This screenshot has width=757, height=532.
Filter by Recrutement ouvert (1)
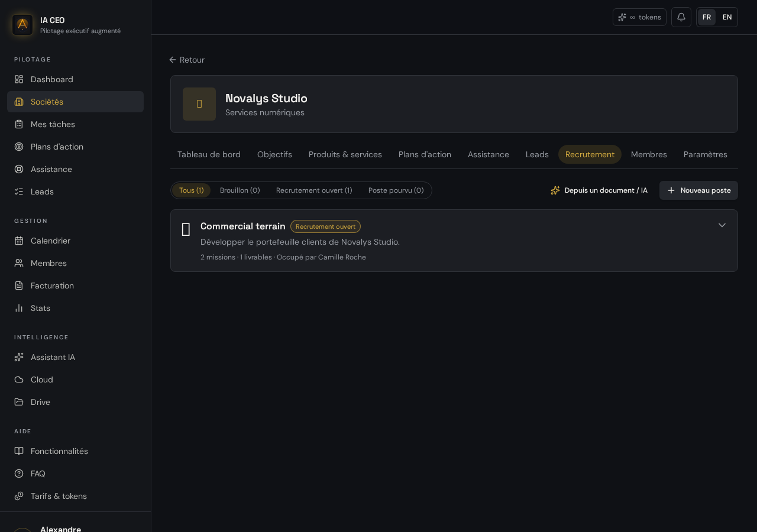point(314,190)
